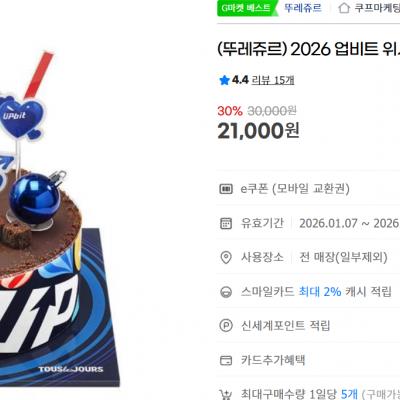Click the blue star rating icon

[224, 80]
